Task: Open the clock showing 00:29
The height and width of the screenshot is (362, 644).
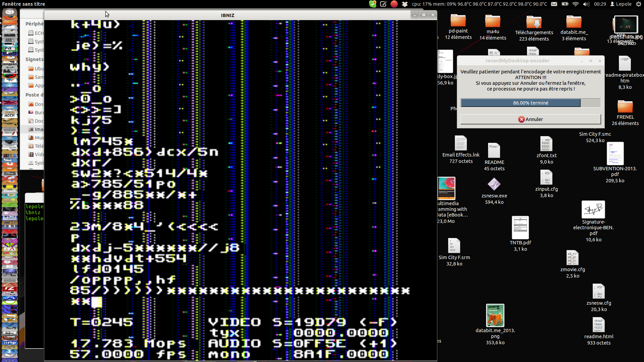Action: click(600, 4)
